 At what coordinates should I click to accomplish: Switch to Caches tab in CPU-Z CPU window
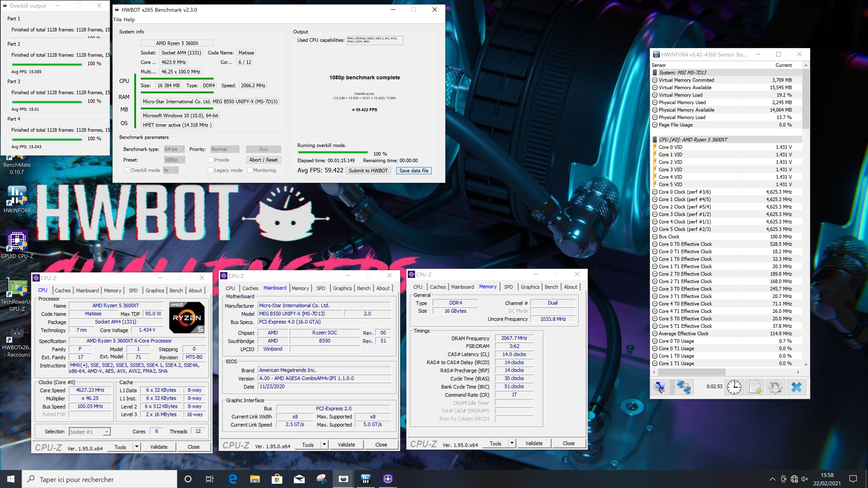point(63,290)
